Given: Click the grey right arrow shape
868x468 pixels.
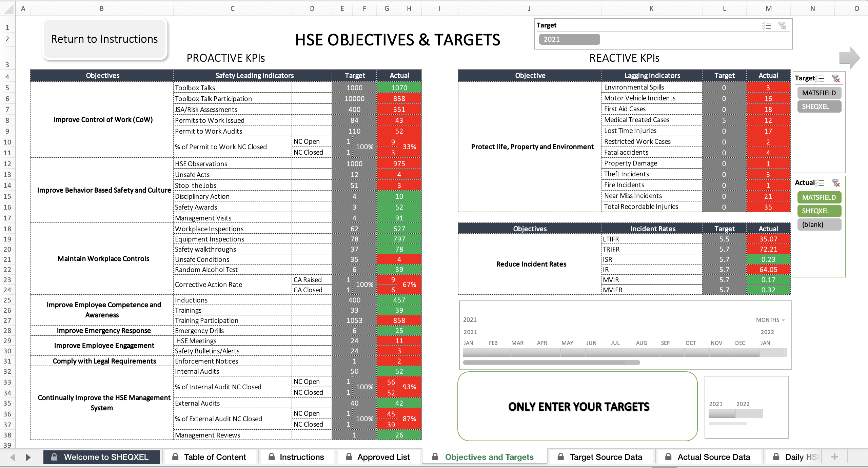Looking at the screenshot, I should pyautogui.click(x=849, y=58).
